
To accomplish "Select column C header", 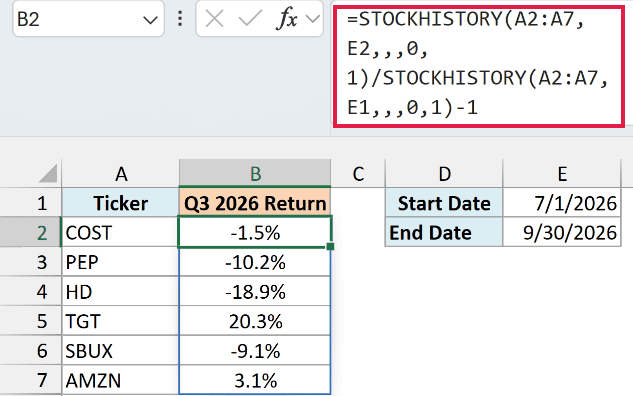I will coord(358,174).
